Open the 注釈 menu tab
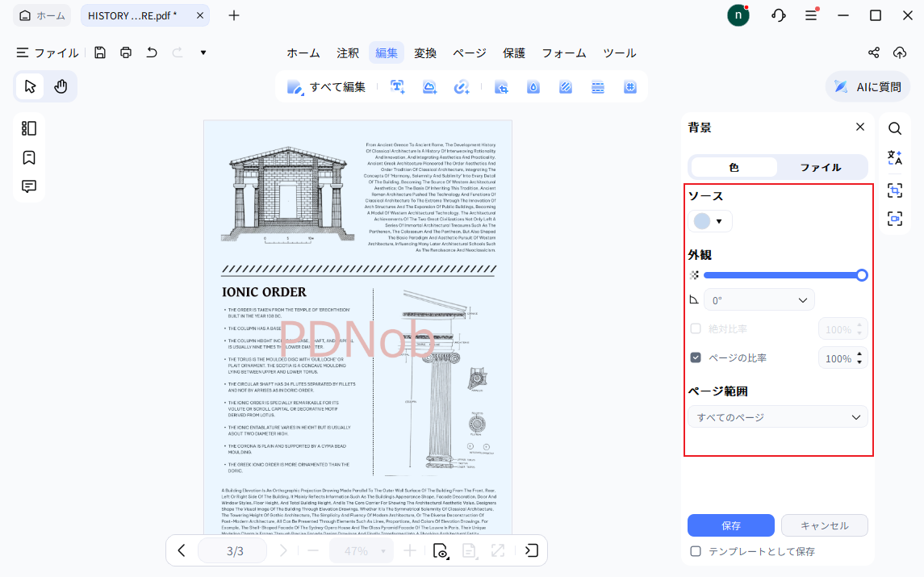The width and height of the screenshot is (924, 577). 348,53
